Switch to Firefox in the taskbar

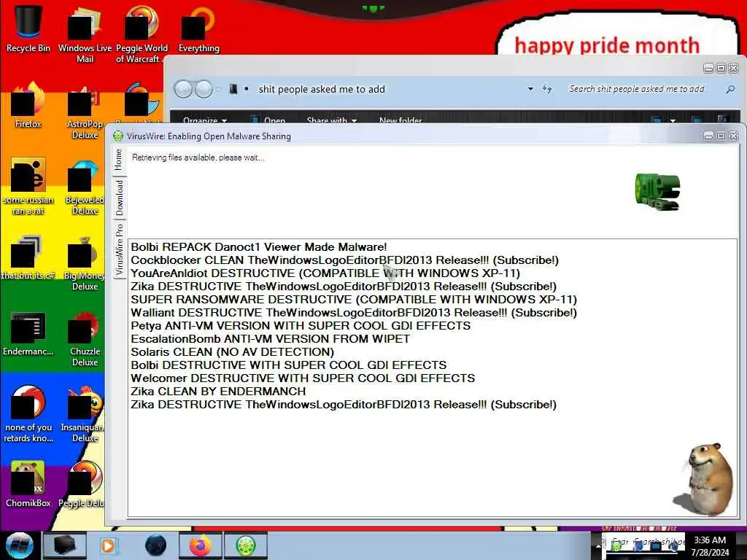201,545
